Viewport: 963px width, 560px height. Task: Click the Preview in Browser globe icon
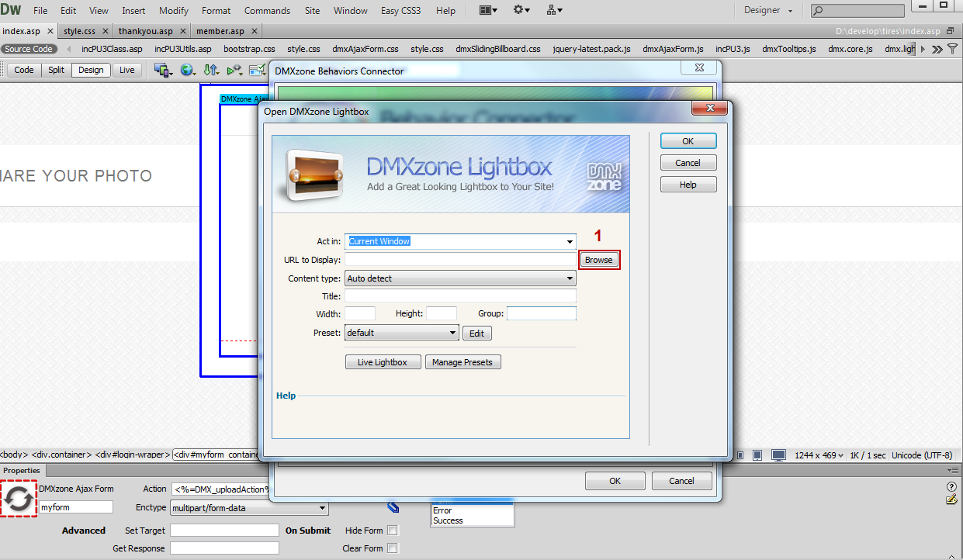188,70
